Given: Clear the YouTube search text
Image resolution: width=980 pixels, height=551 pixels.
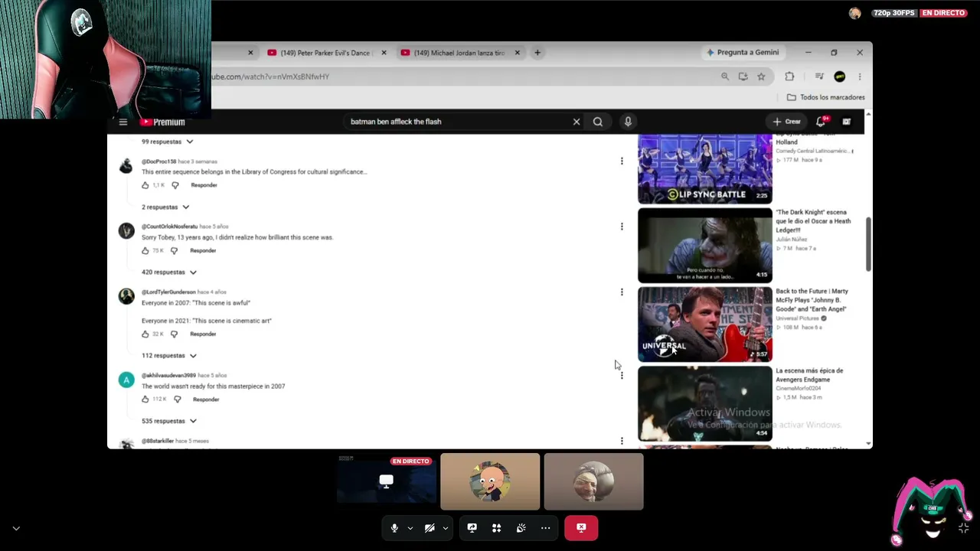Looking at the screenshot, I should pos(577,122).
